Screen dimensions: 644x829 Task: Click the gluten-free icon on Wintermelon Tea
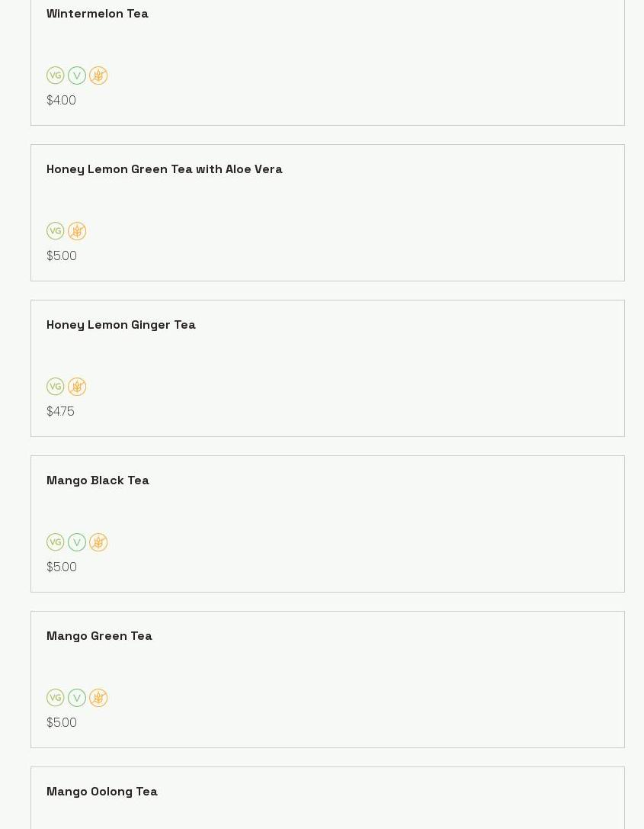click(x=98, y=76)
